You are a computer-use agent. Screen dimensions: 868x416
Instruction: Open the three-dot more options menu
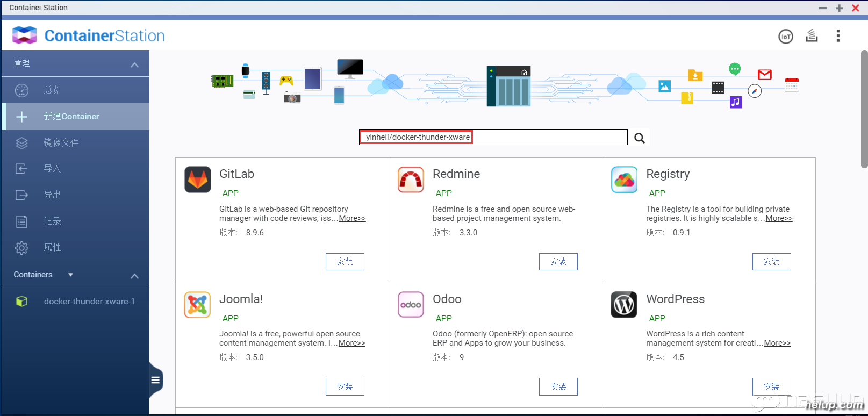pyautogui.click(x=838, y=36)
